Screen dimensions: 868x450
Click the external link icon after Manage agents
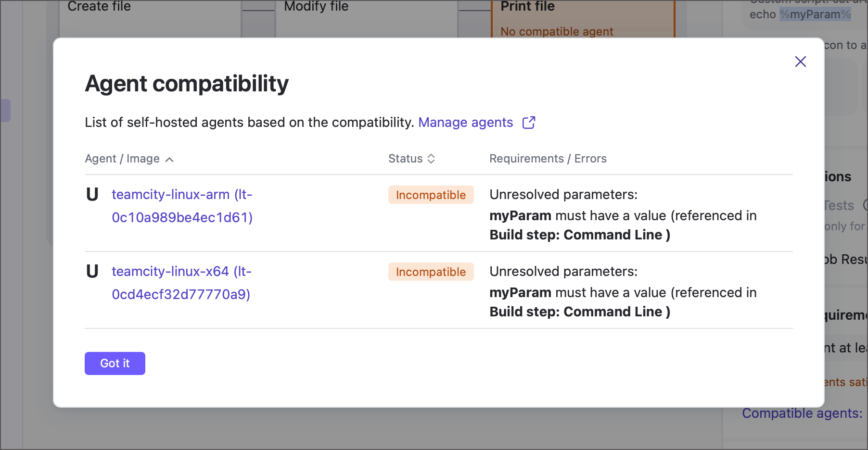[529, 123]
